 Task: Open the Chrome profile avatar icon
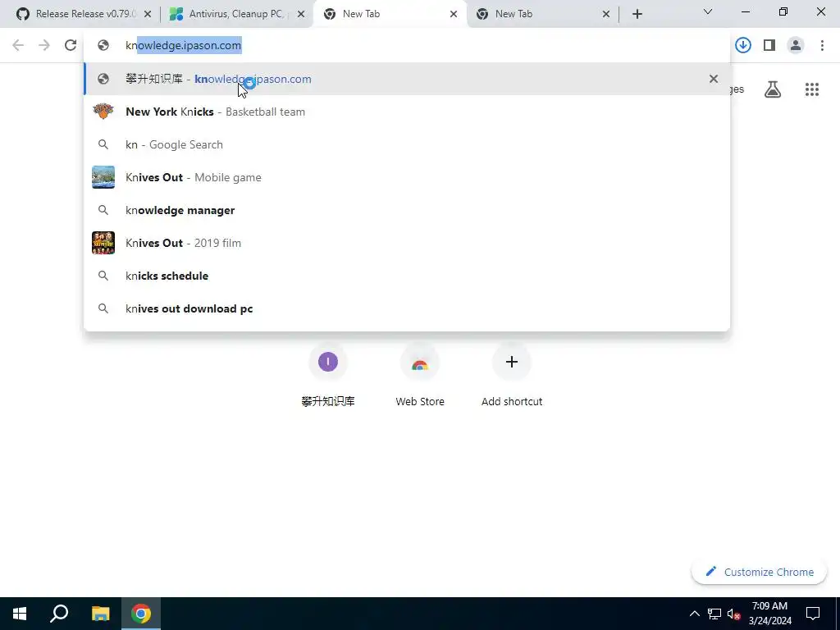(x=796, y=46)
